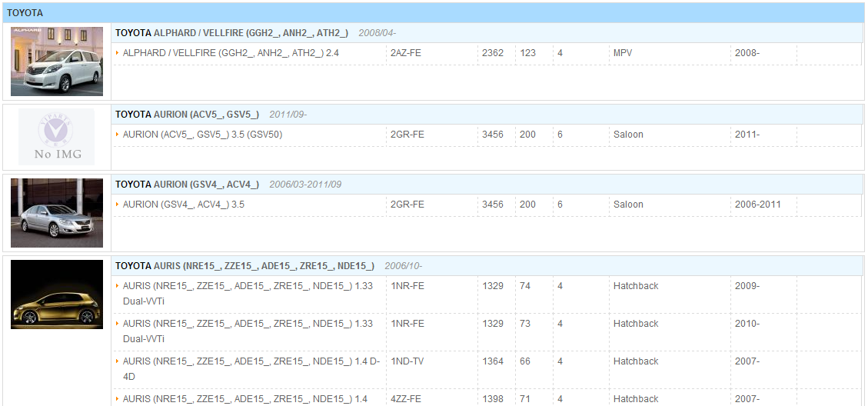Click power value 66
The width and height of the screenshot is (868, 406).
[x=525, y=361]
